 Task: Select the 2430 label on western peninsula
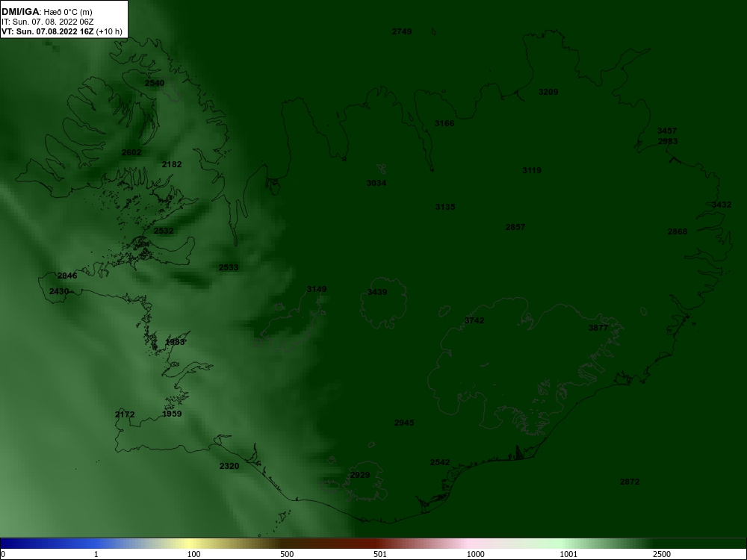(59, 291)
